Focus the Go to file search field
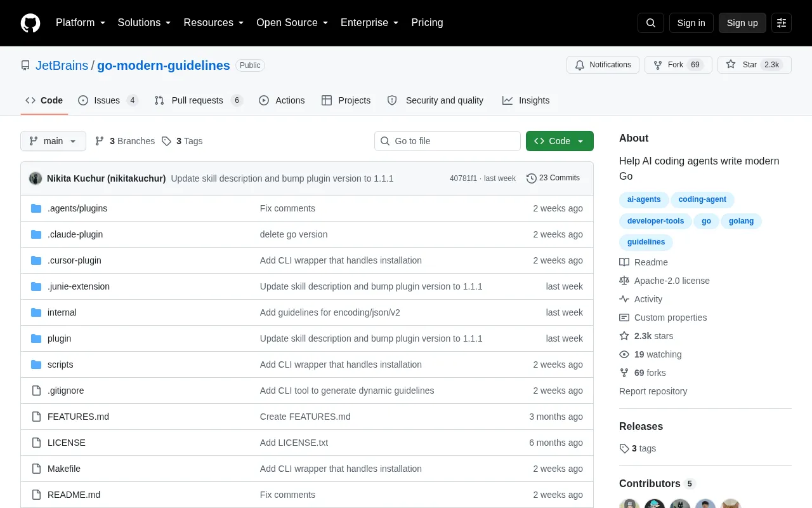 tap(447, 141)
